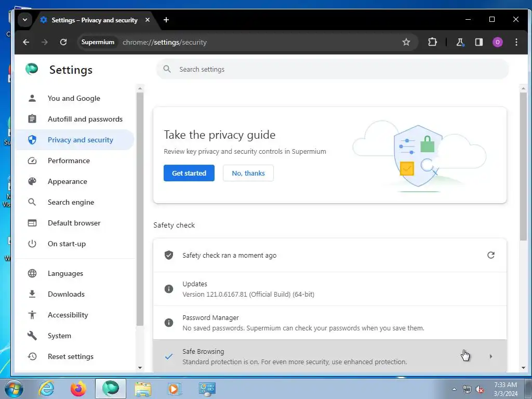Go to Default browser section
The width and height of the screenshot is (532, 399).
74,223
